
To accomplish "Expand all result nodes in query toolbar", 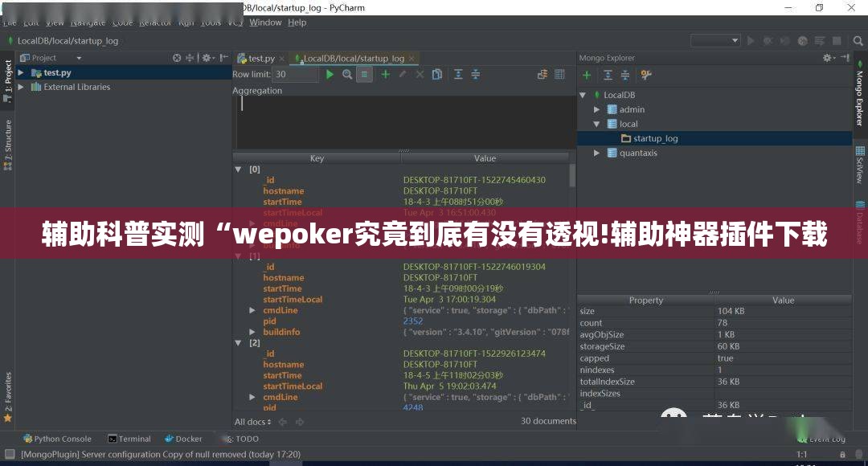I will pyautogui.click(x=458, y=74).
